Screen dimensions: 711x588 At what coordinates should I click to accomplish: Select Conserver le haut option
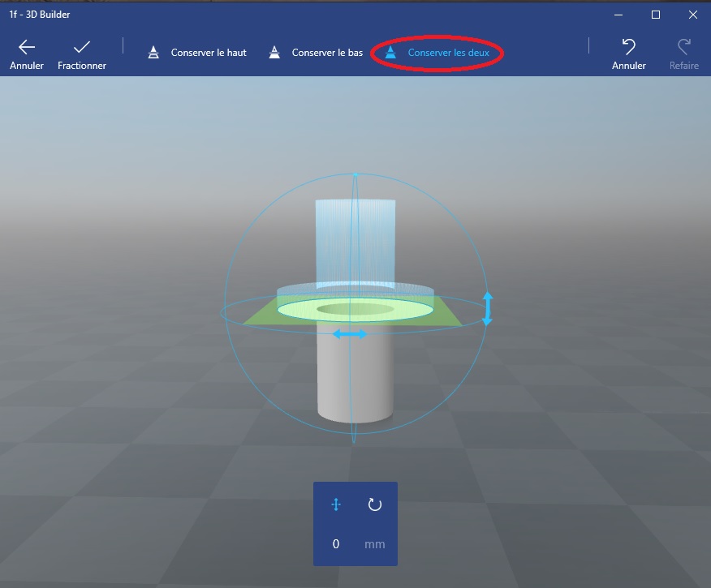coord(197,53)
